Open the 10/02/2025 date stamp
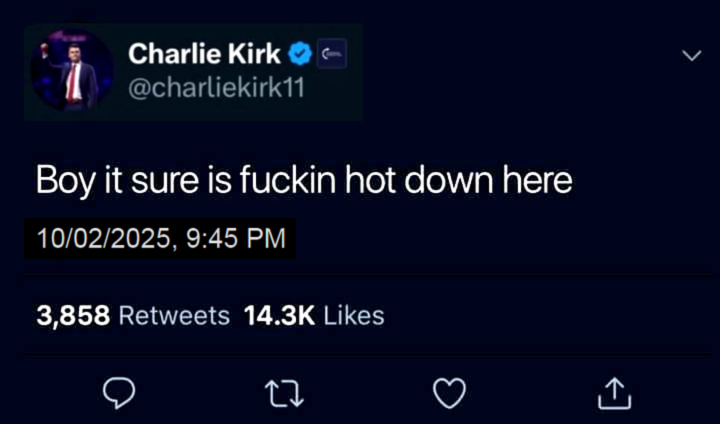 point(103,238)
